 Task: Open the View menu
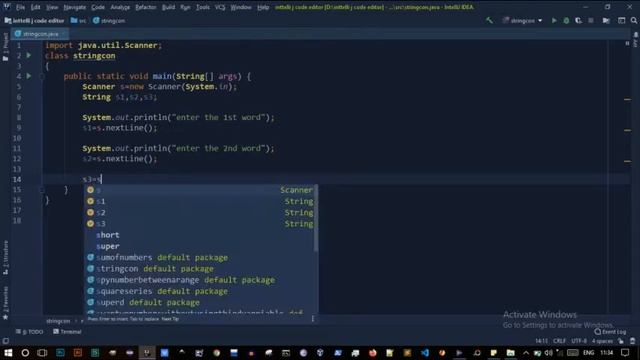coord(52,7)
